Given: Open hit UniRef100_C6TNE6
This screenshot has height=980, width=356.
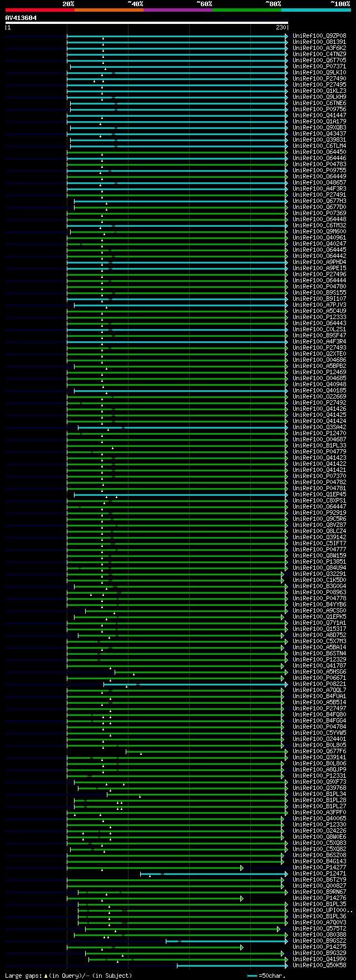Looking at the screenshot, I should click(x=319, y=103).
